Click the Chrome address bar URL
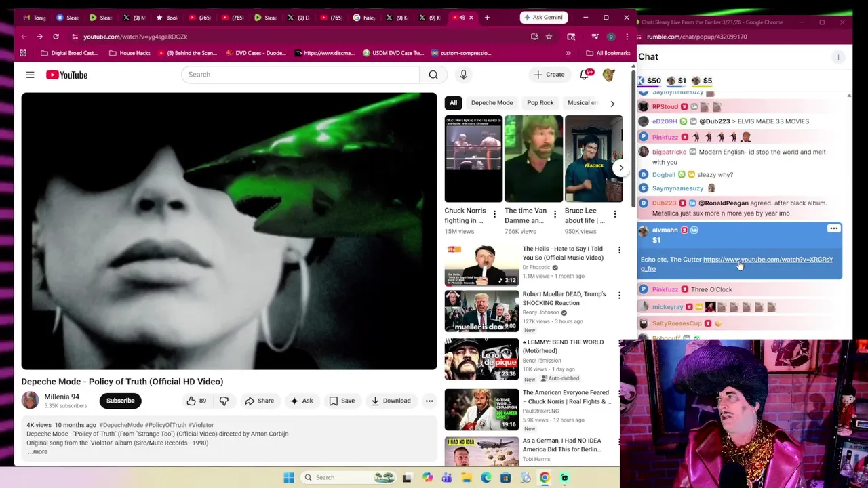Viewport: 868px width, 488px height. pos(135,37)
